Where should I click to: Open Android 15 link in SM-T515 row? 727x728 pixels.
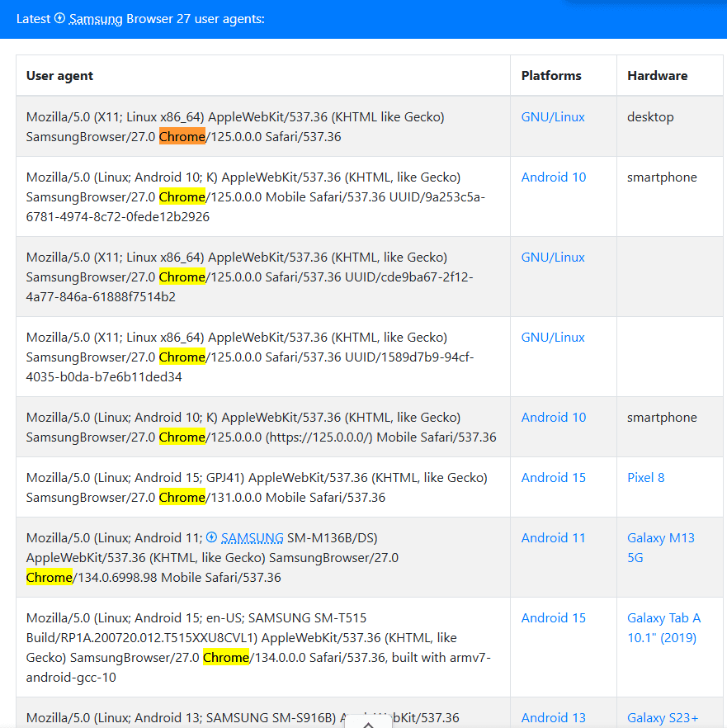[x=554, y=618]
